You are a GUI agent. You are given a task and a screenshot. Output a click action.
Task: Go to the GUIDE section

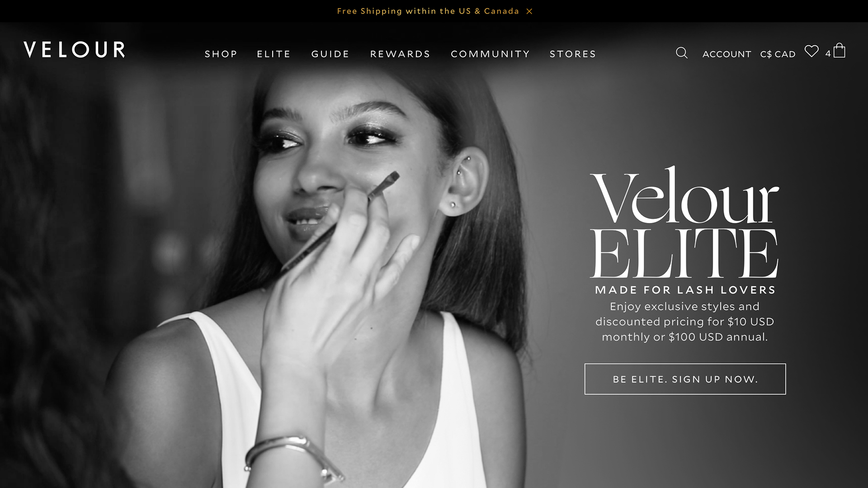tap(330, 54)
